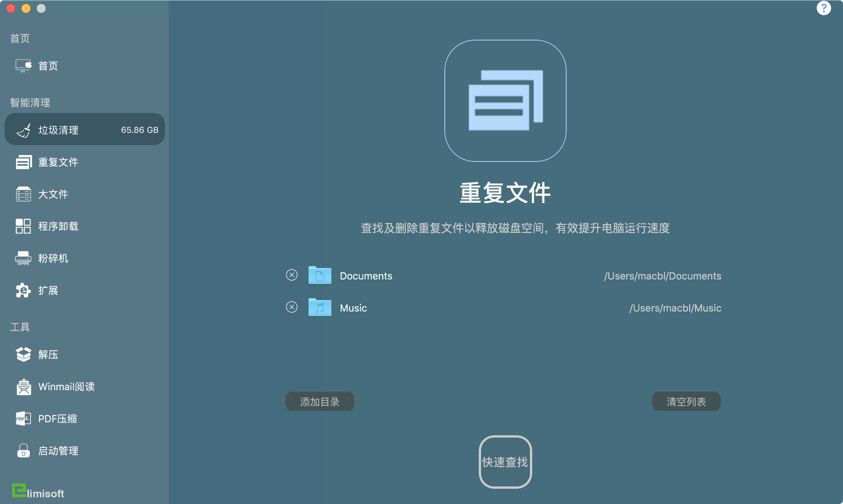
Task: Click path /Users/macbl/Music
Action: 675,308
